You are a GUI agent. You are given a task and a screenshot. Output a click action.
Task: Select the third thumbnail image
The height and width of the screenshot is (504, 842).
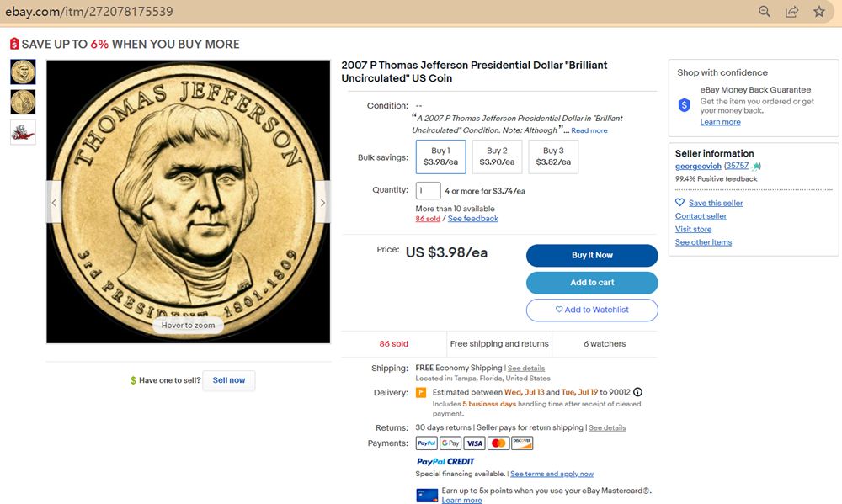tap(23, 132)
